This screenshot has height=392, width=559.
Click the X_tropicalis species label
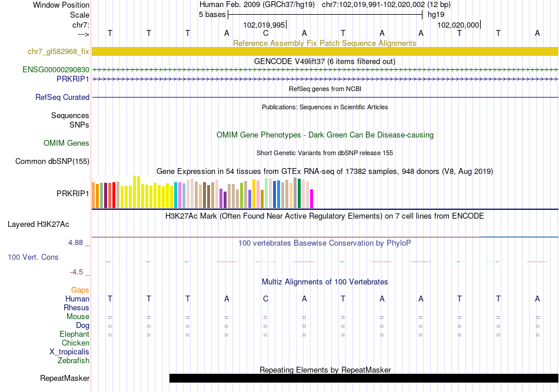pyautogui.click(x=69, y=352)
